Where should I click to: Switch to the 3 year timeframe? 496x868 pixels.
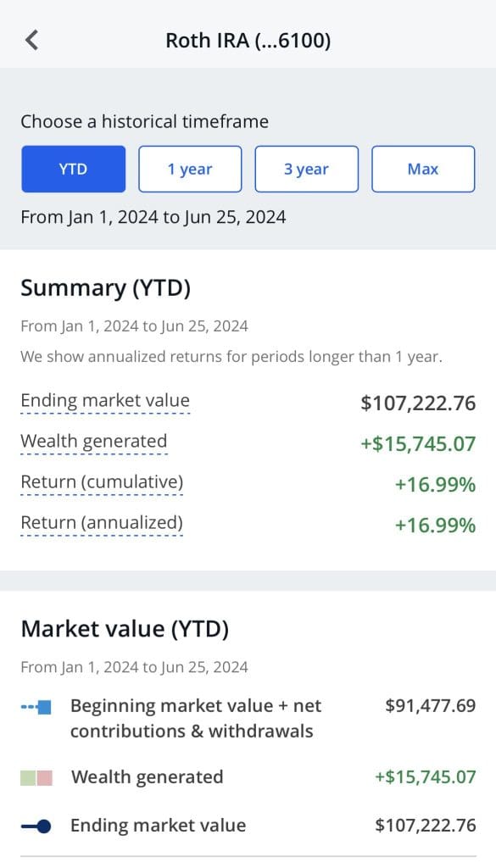306,169
